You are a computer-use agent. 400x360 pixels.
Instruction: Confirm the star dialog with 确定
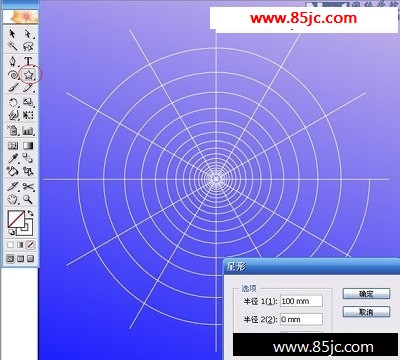click(366, 294)
